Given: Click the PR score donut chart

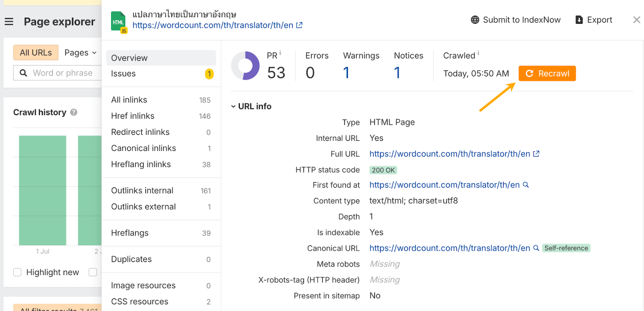Looking at the screenshot, I should tap(245, 66).
